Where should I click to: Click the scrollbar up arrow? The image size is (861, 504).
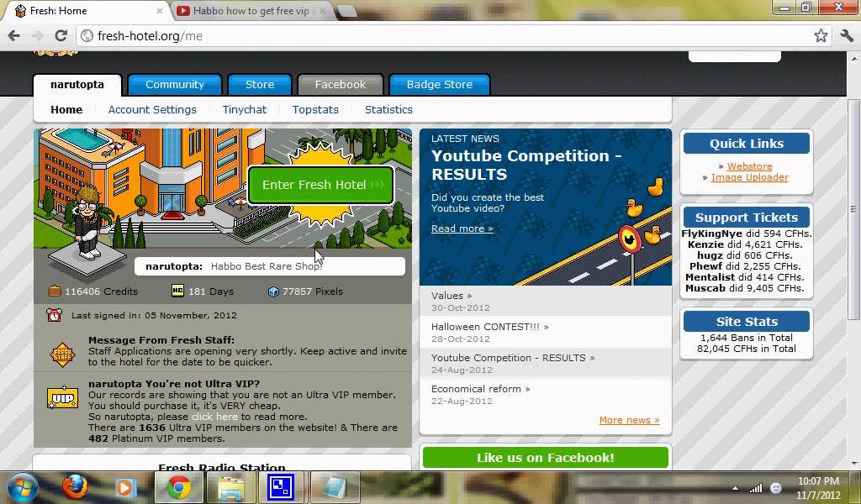point(853,59)
